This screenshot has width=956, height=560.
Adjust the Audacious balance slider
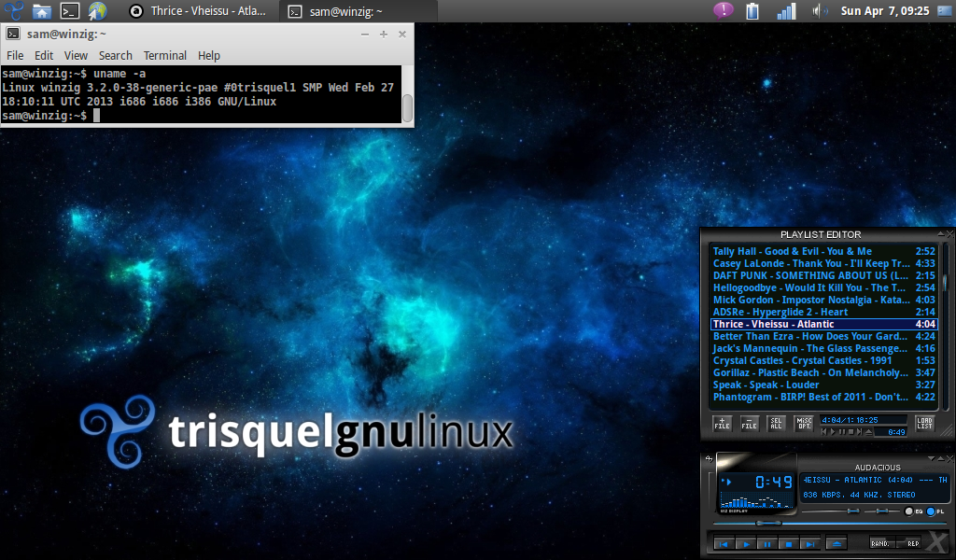coord(882,511)
